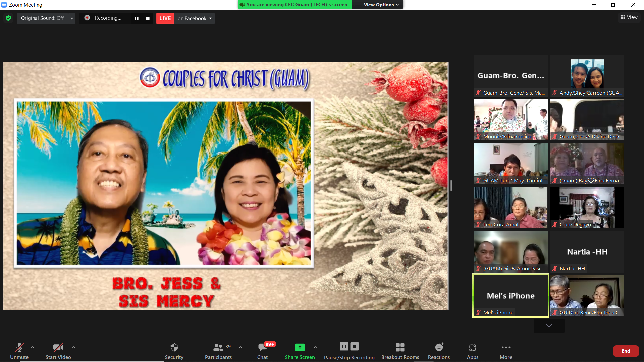This screenshot has height=362, width=644.
Task: Start Video with the camera icon
Action: tap(58, 351)
